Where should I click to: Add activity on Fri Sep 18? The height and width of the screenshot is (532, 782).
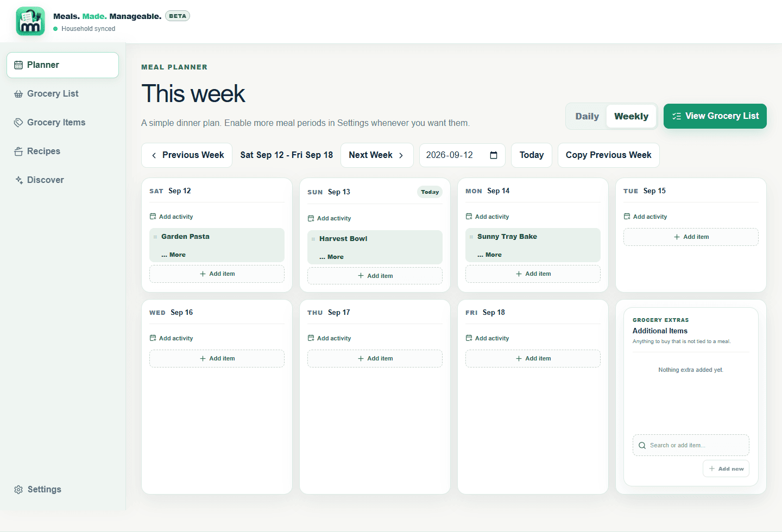(x=487, y=338)
